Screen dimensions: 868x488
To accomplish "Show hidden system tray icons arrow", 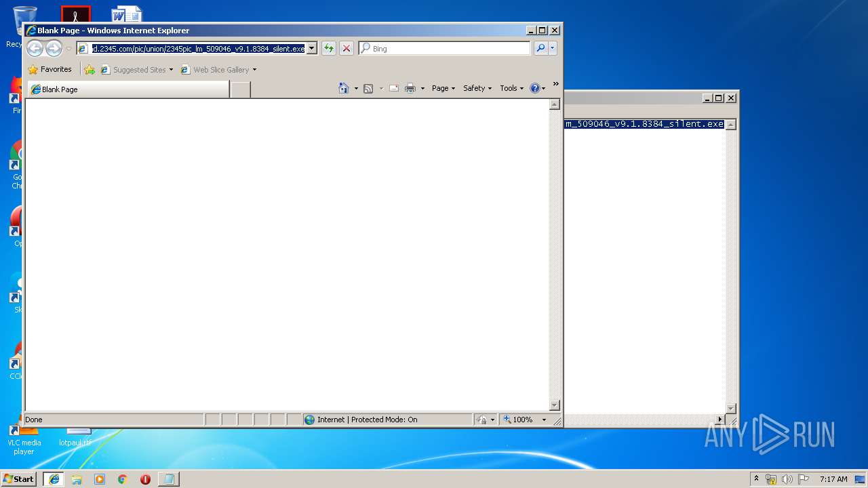I will tap(756, 479).
